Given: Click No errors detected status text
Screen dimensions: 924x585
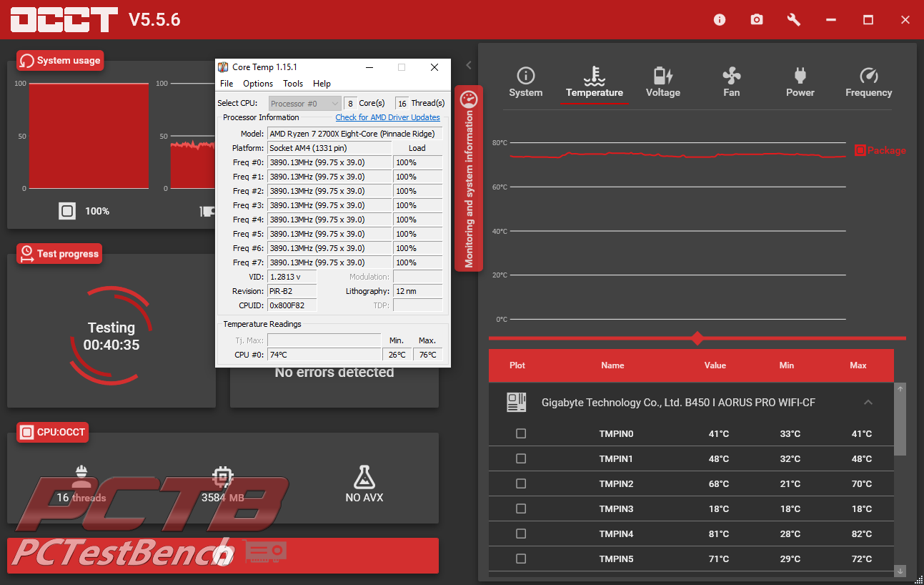Looking at the screenshot, I should [x=334, y=373].
